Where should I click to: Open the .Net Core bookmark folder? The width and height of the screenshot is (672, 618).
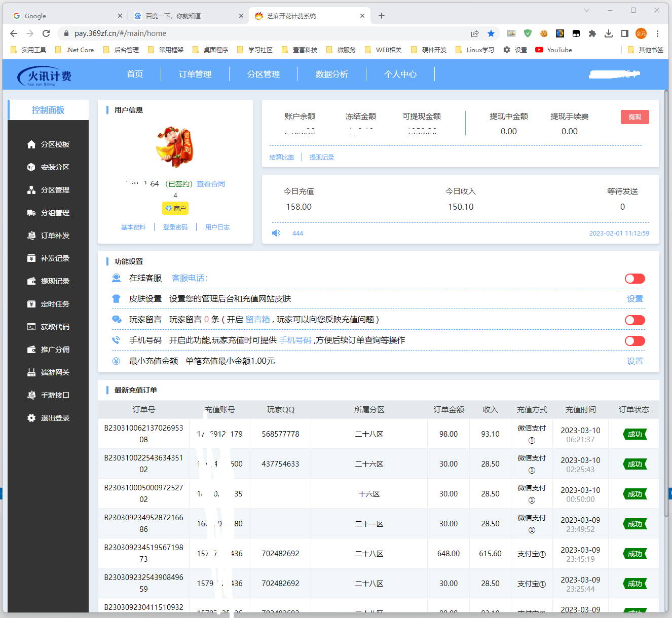(74, 50)
